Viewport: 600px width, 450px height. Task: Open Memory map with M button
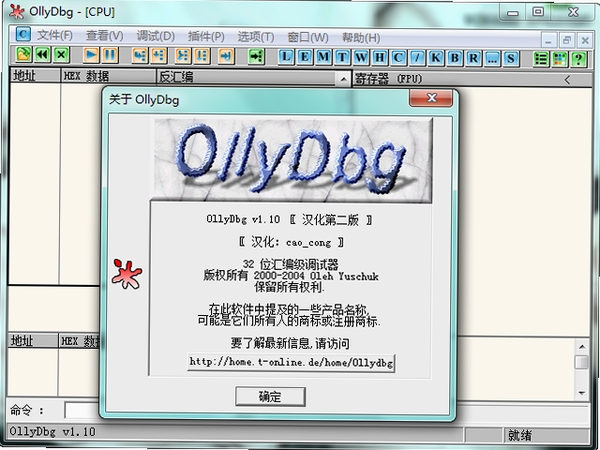(323, 57)
